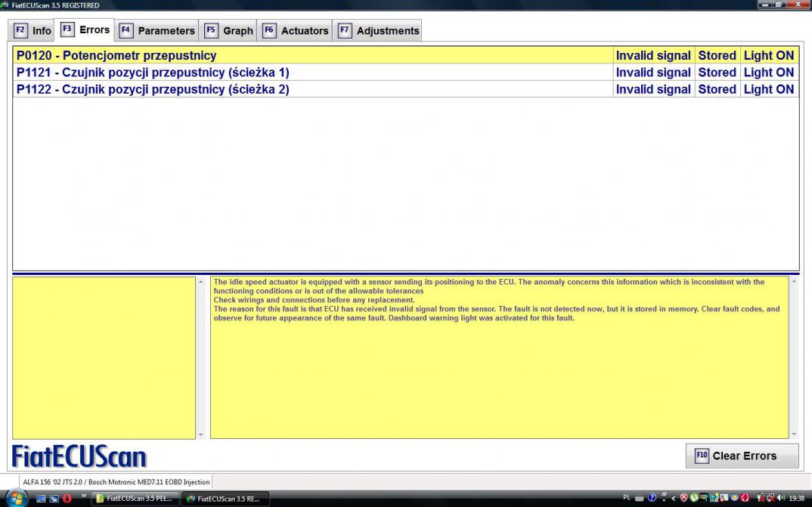Click the keyboard icon in the tray
Viewport: 812px width, 507px height.
tap(640, 498)
